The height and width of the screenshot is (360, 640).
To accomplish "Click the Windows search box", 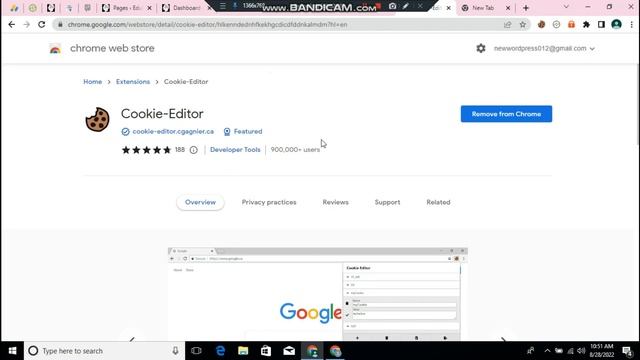I will (x=104, y=351).
